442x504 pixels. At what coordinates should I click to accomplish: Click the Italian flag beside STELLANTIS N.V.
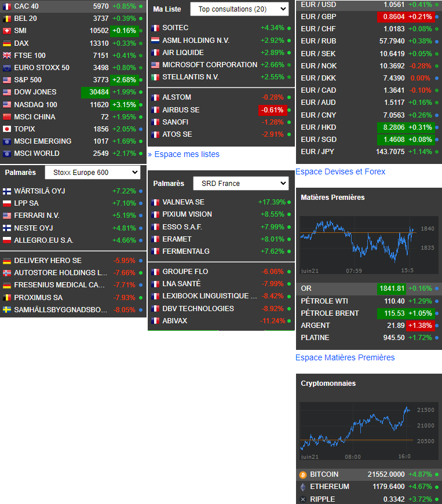coord(155,77)
